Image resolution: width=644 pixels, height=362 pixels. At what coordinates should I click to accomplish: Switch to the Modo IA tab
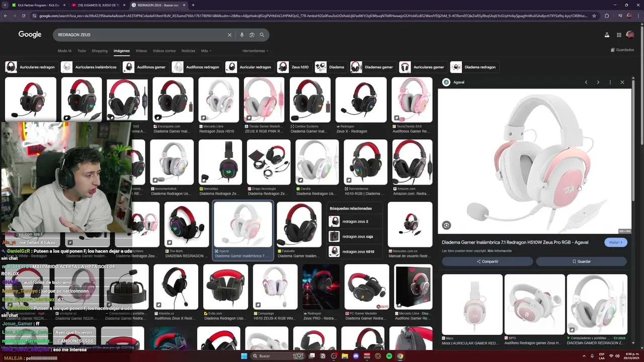64,51
